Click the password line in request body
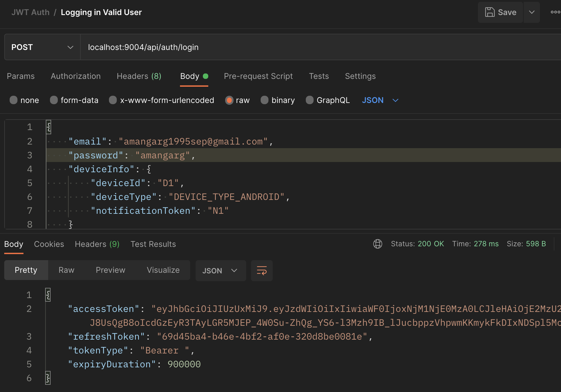Viewport: 561px width, 392px height. 132,155
